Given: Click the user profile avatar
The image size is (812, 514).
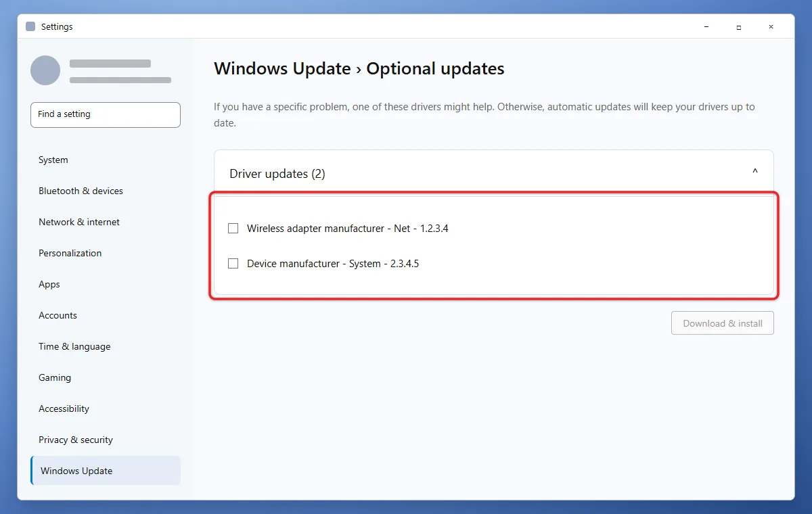Looking at the screenshot, I should point(45,70).
